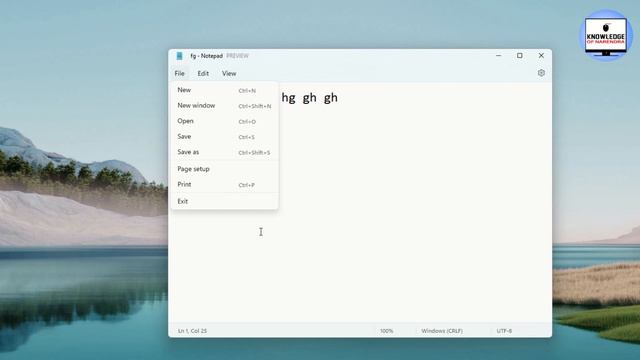Maximize the Notepad window
The height and width of the screenshot is (360, 640).
pyautogui.click(x=520, y=56)
